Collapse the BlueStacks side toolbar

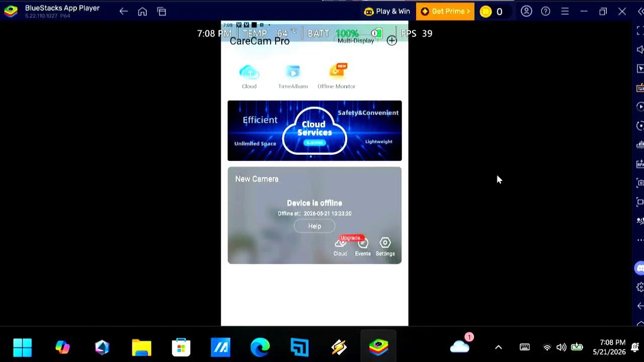point(640,12)
